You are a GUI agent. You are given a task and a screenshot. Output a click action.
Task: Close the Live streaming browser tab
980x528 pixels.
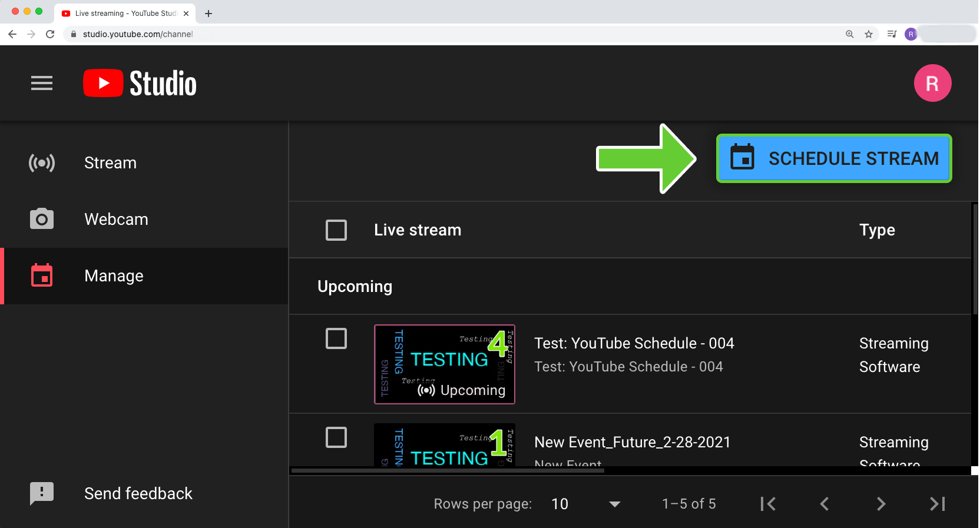click(186, 14)
